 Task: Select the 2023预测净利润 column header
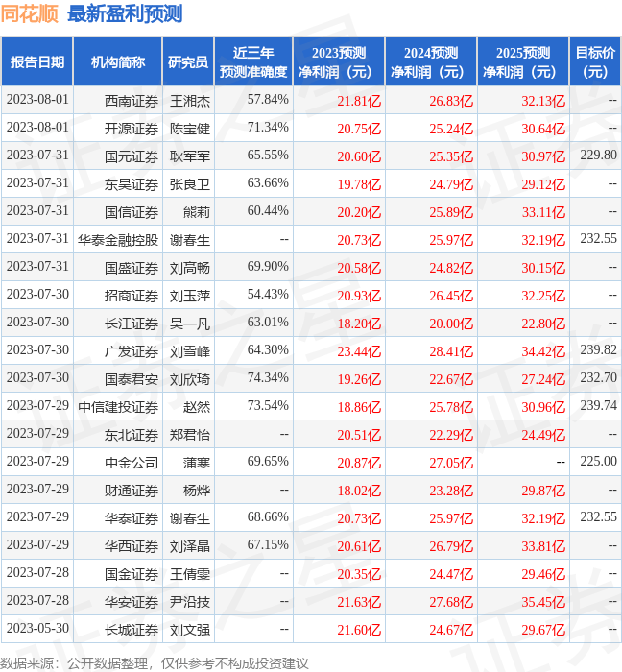[x=339, y=61]
